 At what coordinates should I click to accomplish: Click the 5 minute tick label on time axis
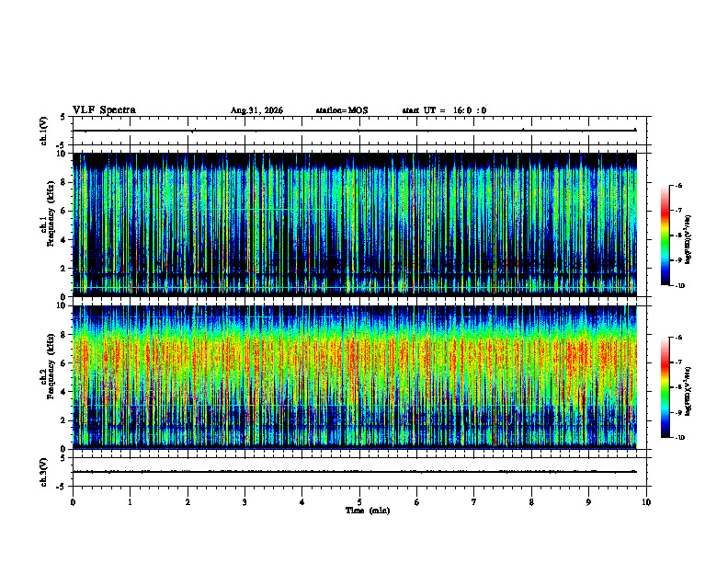click(359, 502)
